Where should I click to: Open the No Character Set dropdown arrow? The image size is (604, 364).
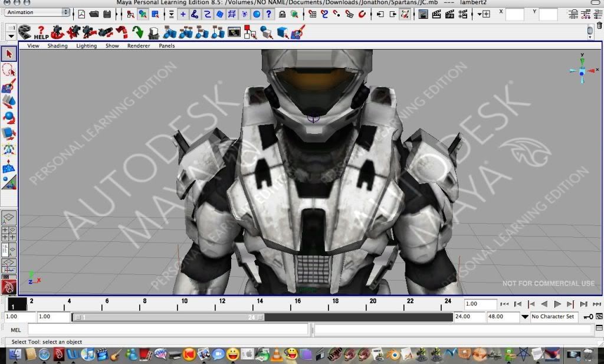click(x=524, y=317)
